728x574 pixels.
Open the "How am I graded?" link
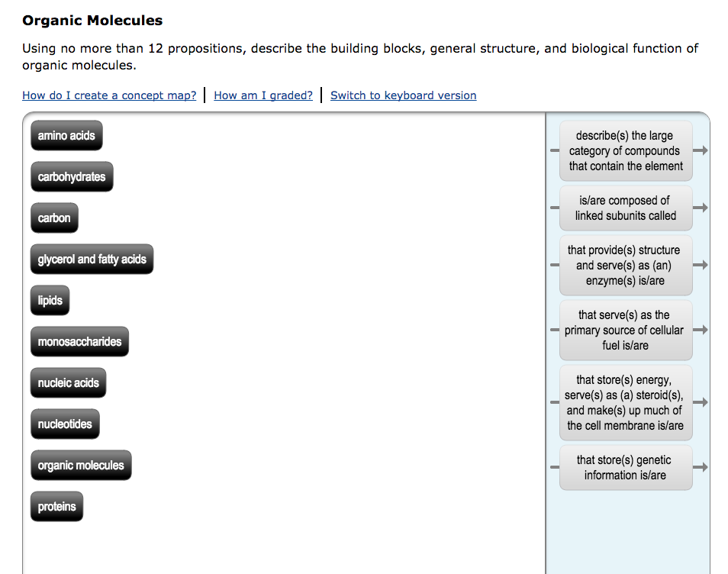pyautogui.click(x=263, y=95)
